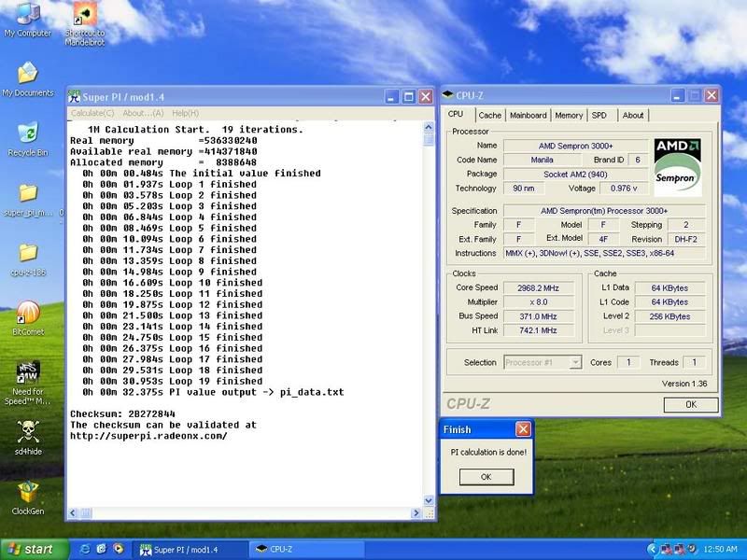The image size is (747, 560).
Task: Open the About...(A) menu in Super PI
Action: coord(143,113)
